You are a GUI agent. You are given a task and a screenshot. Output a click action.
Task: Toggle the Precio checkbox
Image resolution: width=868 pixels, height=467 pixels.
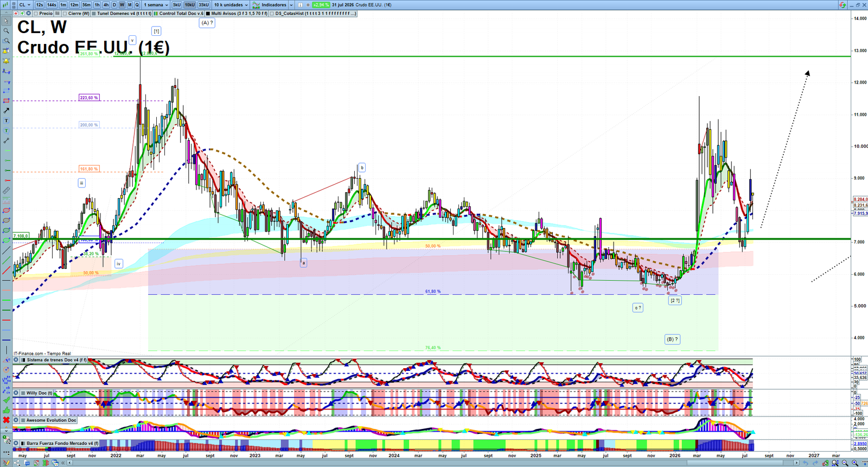[35, 13]
